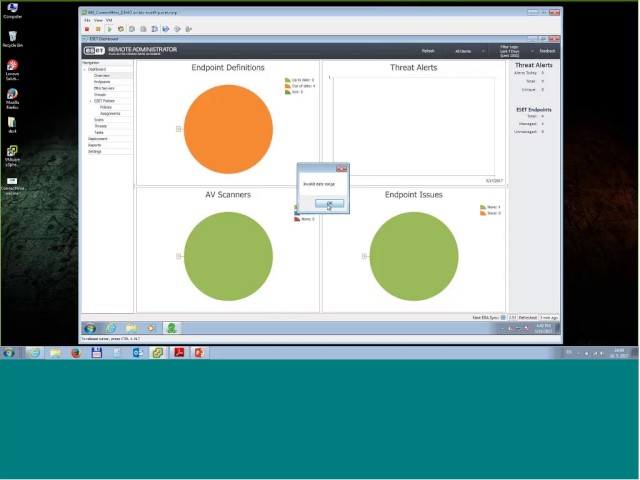Click the ESET dashboard icon in guest taskbar
The image size is (640, 480).
(172, 328)
